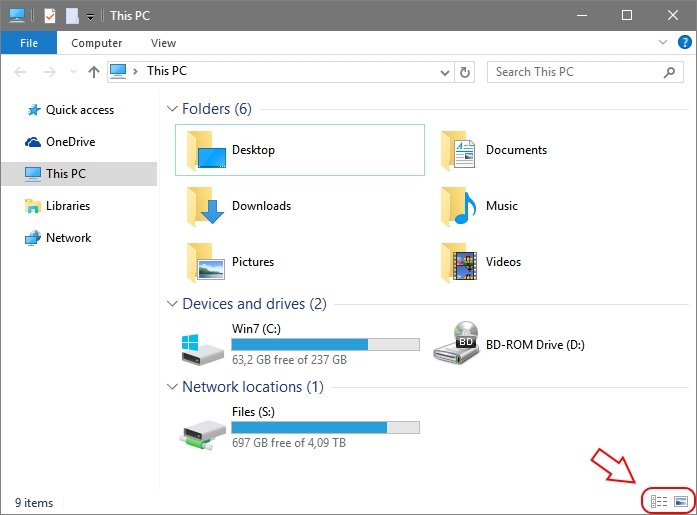Click the Win7 (C:) capacity bar
697x515 pixels.
point(325,344)
